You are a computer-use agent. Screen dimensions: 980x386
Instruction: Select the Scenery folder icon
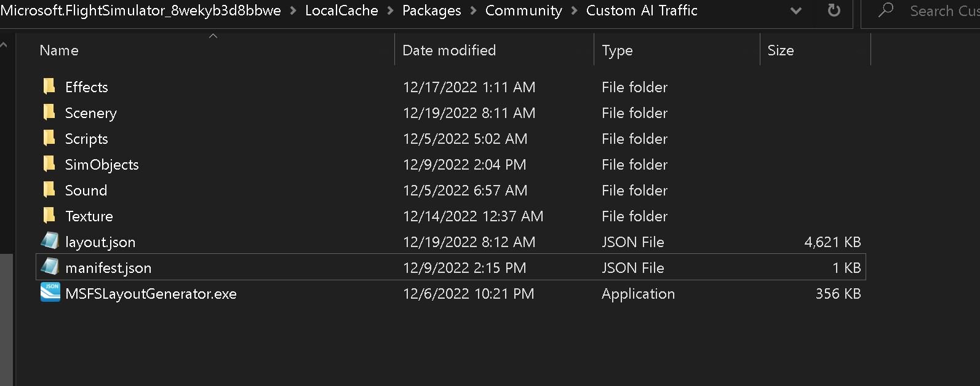point(49,112)
